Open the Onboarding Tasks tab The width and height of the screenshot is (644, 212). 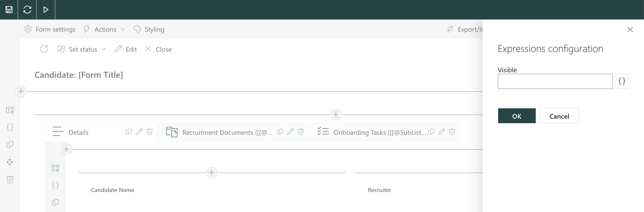380,132
